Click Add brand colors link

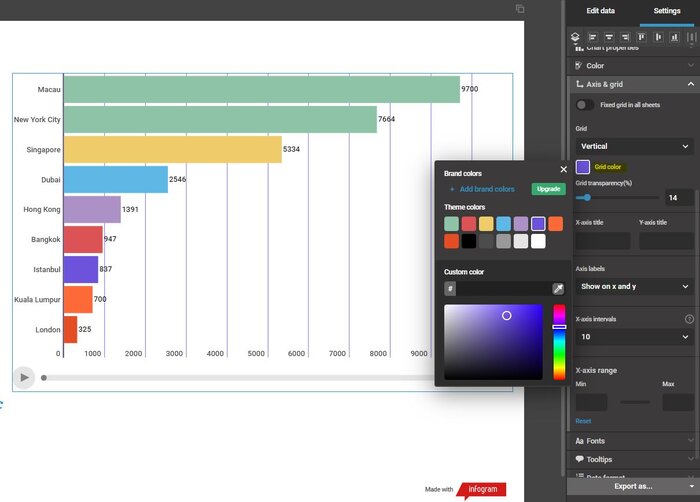point(482,189)
